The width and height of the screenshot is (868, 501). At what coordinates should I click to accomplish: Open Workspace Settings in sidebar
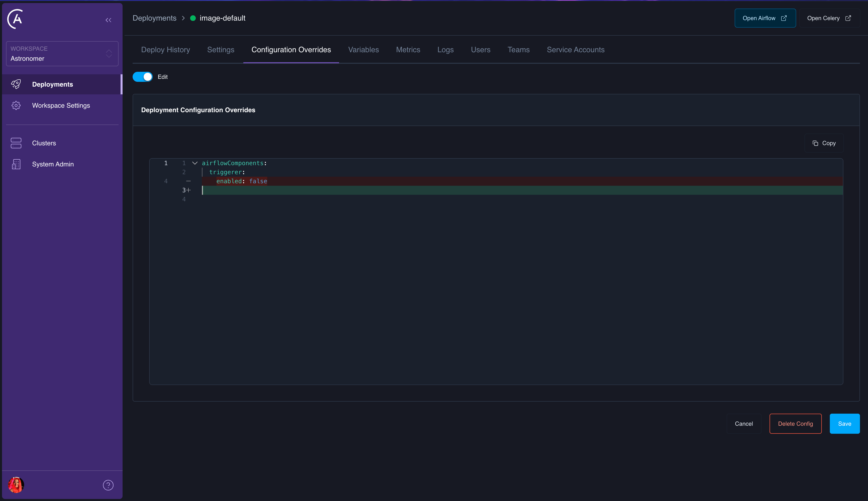(x=62, y=106)
